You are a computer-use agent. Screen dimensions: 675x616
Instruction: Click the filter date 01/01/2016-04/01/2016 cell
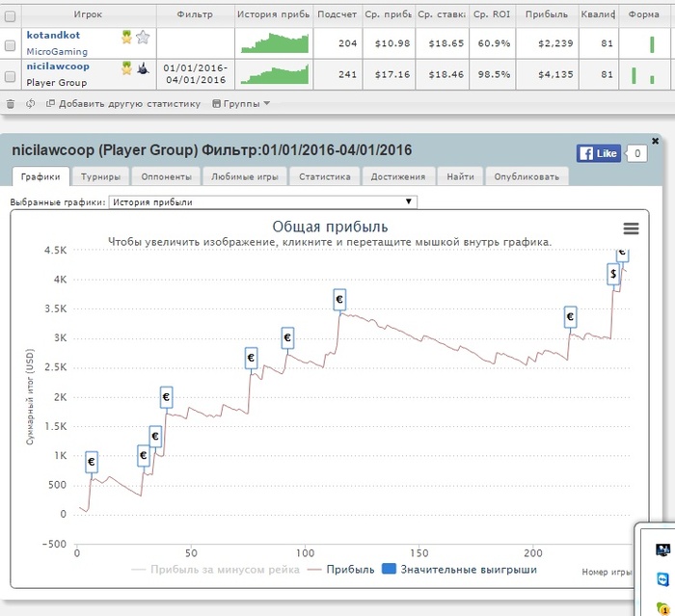tap(196, 74)
